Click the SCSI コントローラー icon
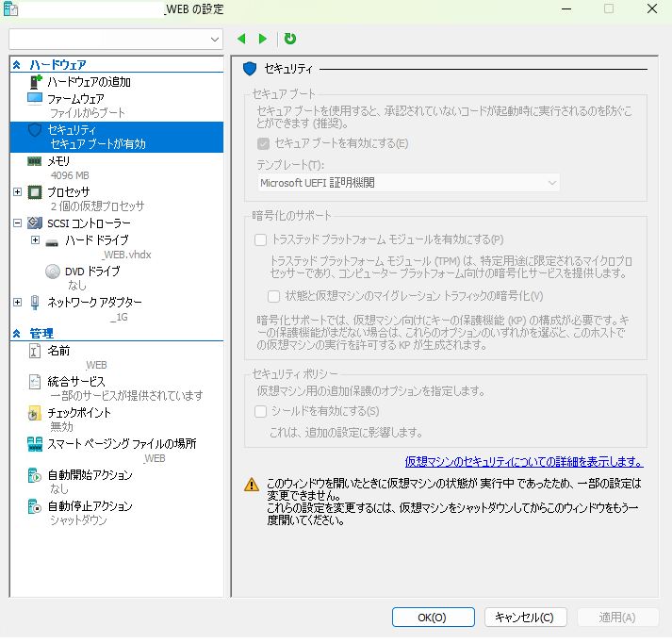Viewport: 672px width, 643px height. click(x=35, y=223)
